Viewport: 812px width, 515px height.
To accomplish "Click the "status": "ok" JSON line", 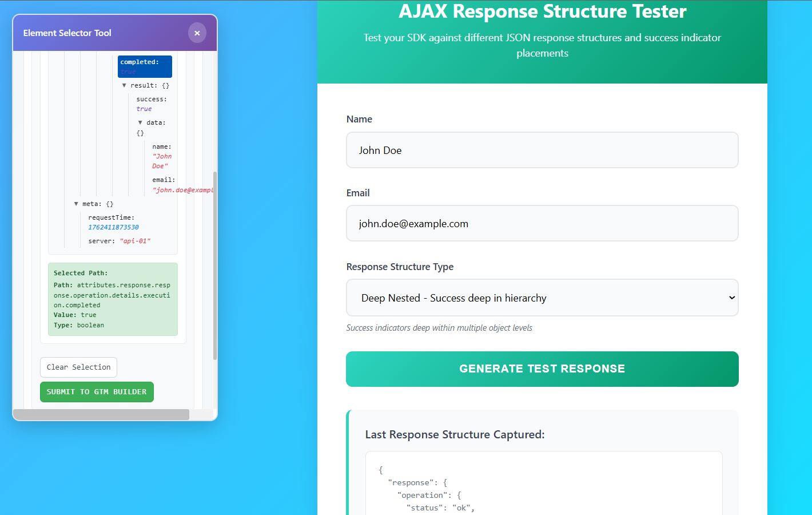I will (x=441, y=508).
